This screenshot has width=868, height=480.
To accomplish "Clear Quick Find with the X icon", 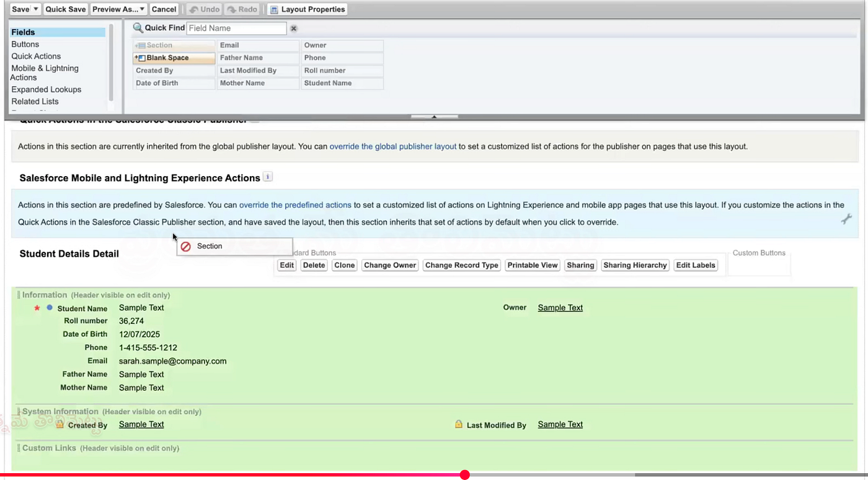I will tap(294, 29).
